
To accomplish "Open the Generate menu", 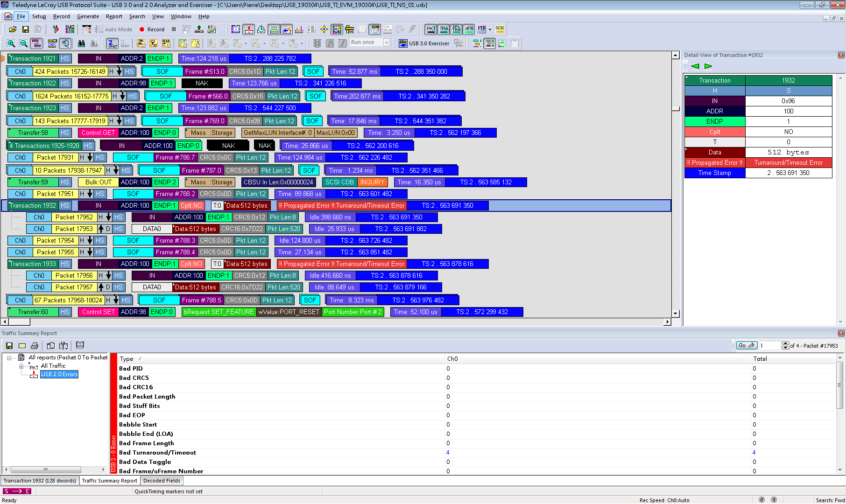I will (x=88, y=16).
